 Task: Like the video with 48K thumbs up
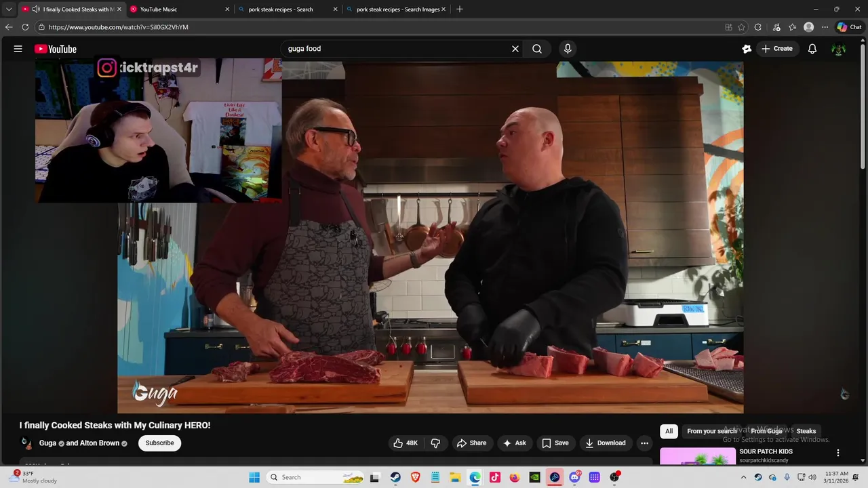(x=406, y=443)
